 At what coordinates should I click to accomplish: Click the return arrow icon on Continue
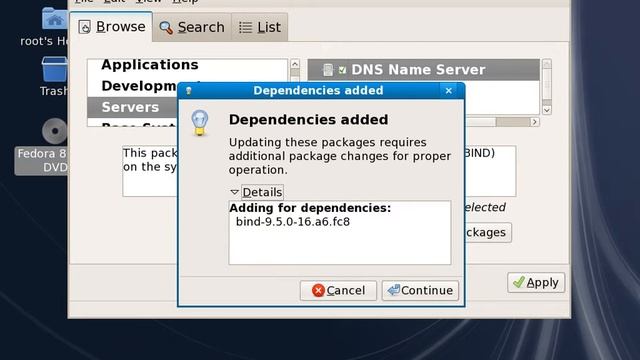393,290
